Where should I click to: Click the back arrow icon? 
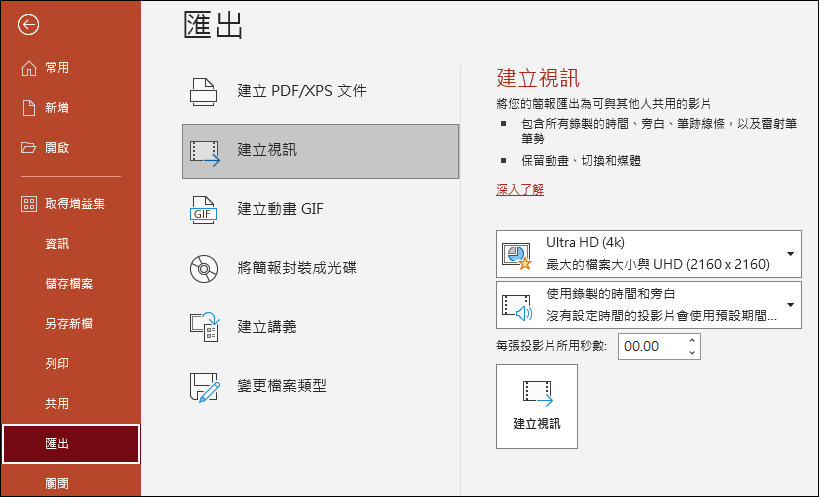(x=29, y=26)
